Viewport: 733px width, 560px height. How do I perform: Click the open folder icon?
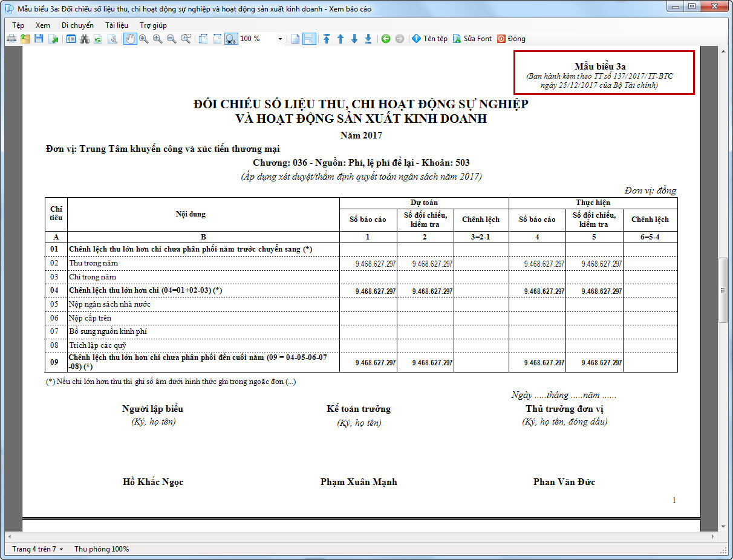pos(25,39)
